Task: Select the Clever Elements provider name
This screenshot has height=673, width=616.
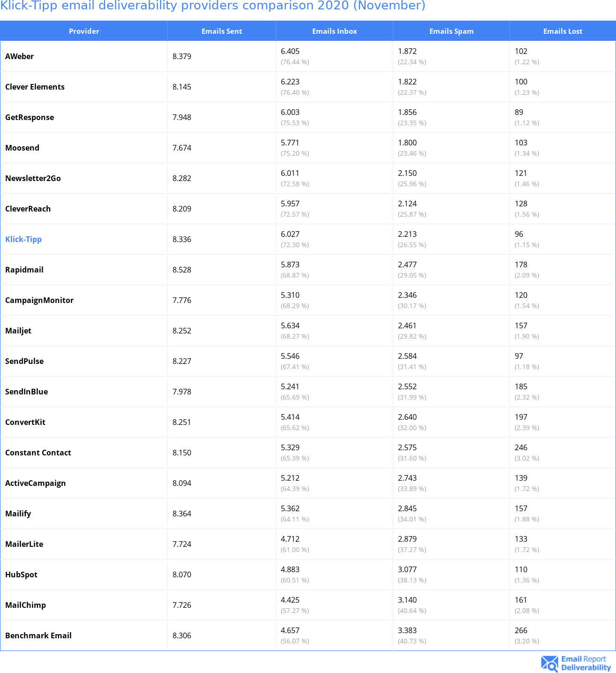Action: pyautogui.click(x=35, y=87)
